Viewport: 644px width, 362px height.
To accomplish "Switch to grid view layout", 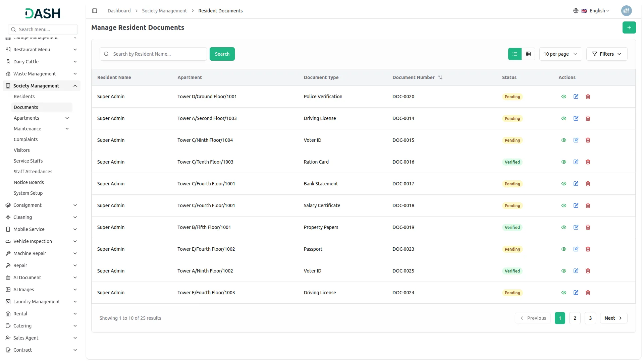I will click(x=528, y=54).
